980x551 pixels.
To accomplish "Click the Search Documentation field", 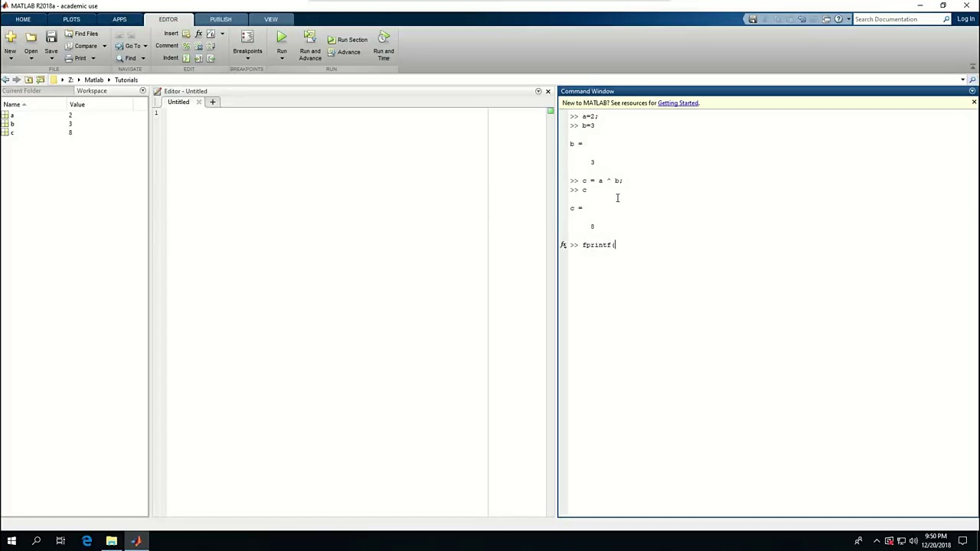I will (x=897, y=19).
